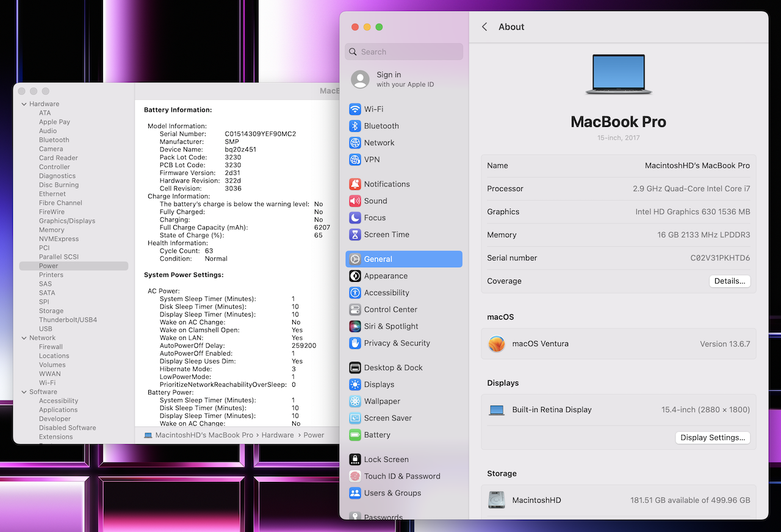Screen dimensions: 781x532
Task: Select the Focus moon icon
Action: [355, 218]
